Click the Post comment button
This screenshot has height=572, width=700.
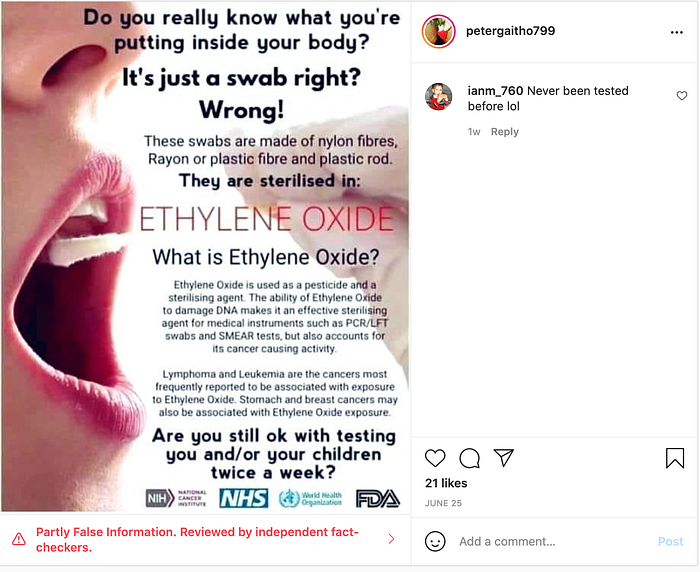671,541
